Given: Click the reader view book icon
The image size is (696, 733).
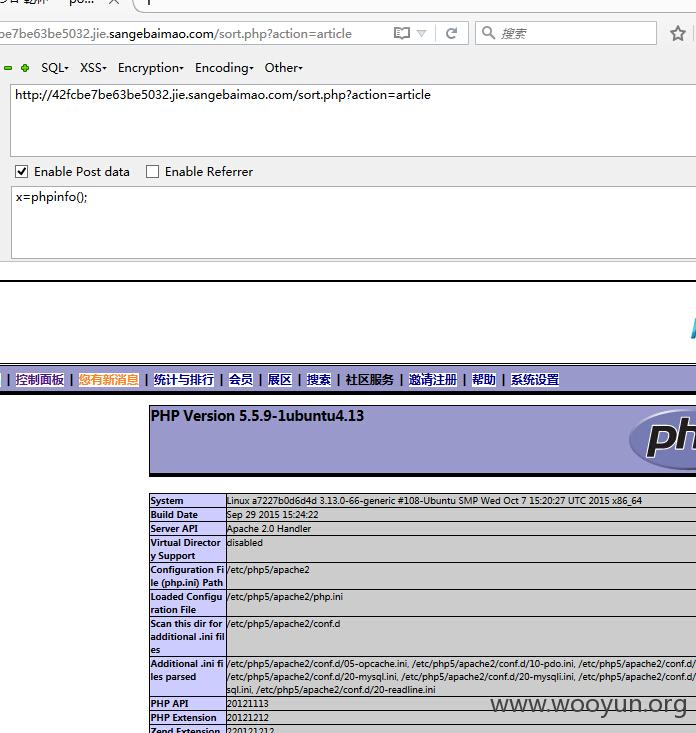Looking at the screenshot, I should click(x=402, y=33).
